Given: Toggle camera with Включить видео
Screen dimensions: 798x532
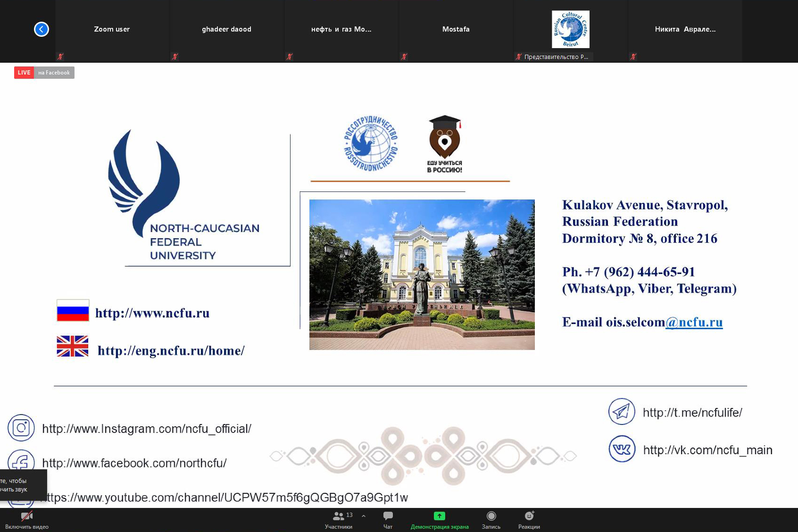Looking at the screenshot, I should coord(27,520).
